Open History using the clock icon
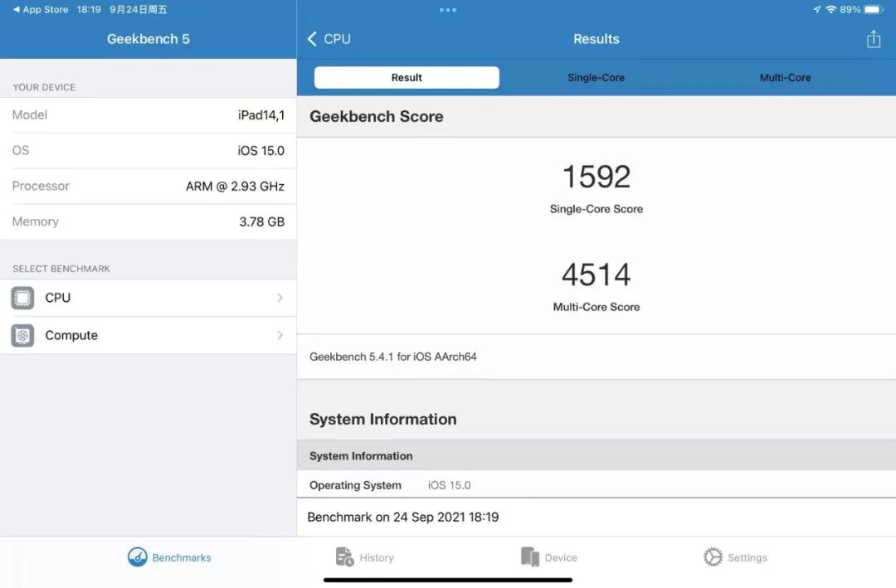The image size is (896, 588). click(x=346, y=556)
